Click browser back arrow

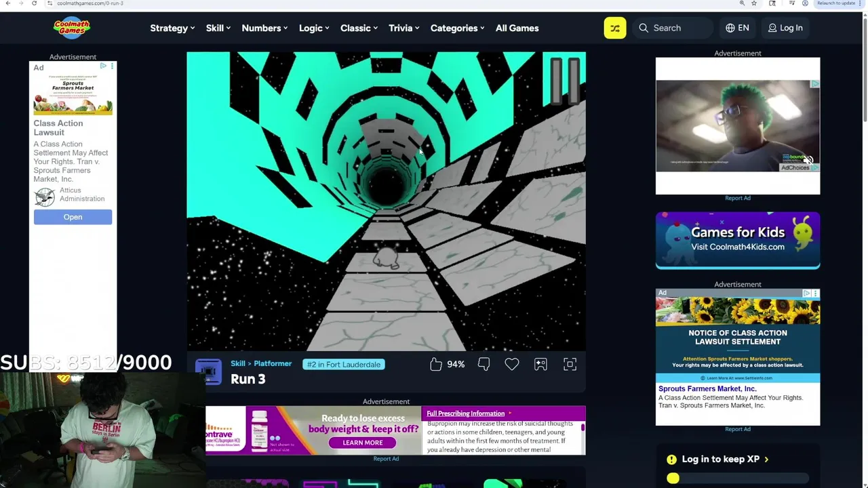coord(8,3)
